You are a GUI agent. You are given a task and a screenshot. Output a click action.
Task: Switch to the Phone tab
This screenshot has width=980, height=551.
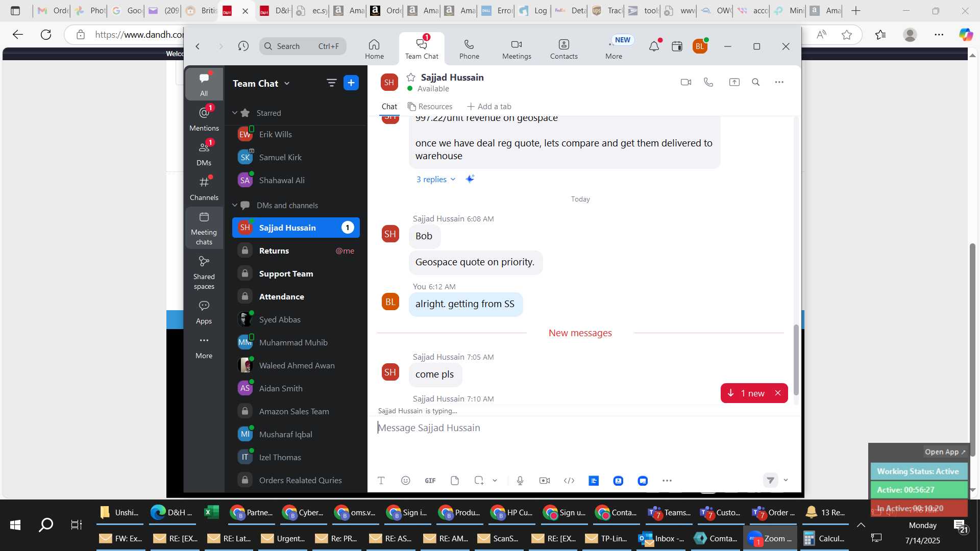[x=469, y=49]
